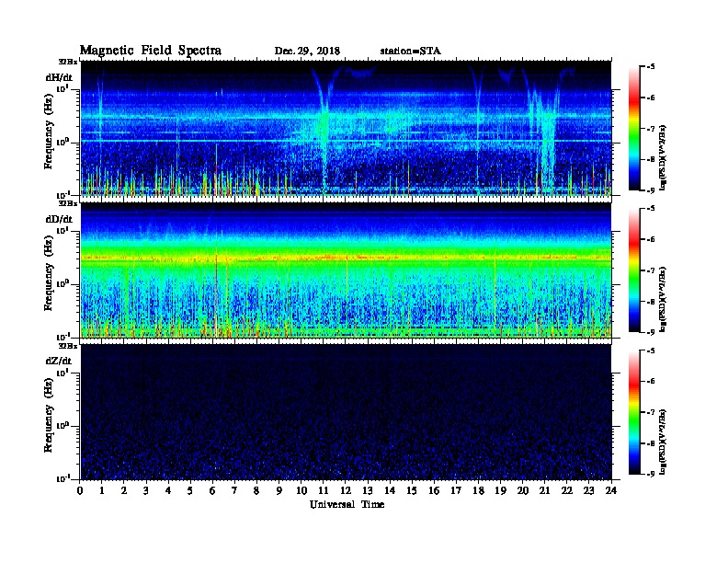Click the dH/dt panel color scale bar
This screenshot has width=728, height=563.
point(634,129)
